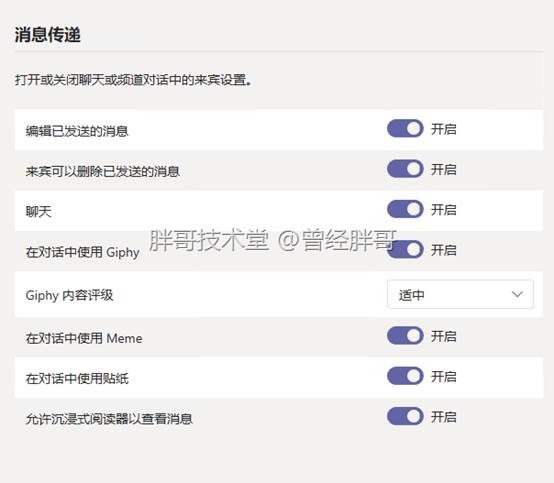Click the 在对话中使用 Giphy label text
Viewport: 554px width, 483px height.
[82, 252]
